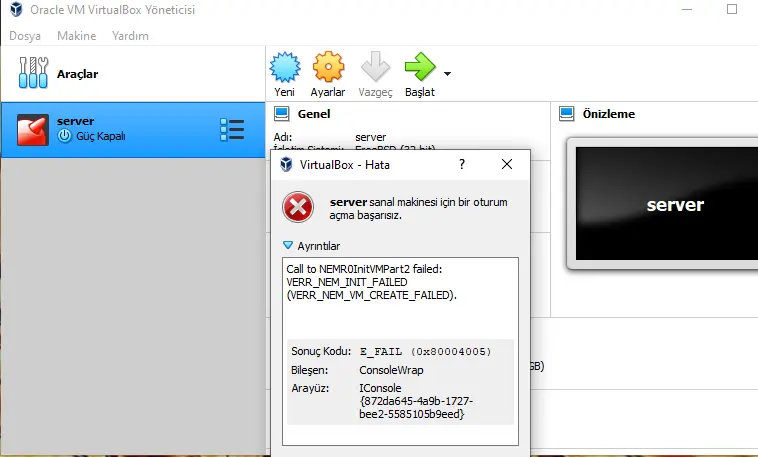Open the server VM list menu icon
The width and height of the screenshot is (758, 457).
pyautogui.click(x=232, y=130)
